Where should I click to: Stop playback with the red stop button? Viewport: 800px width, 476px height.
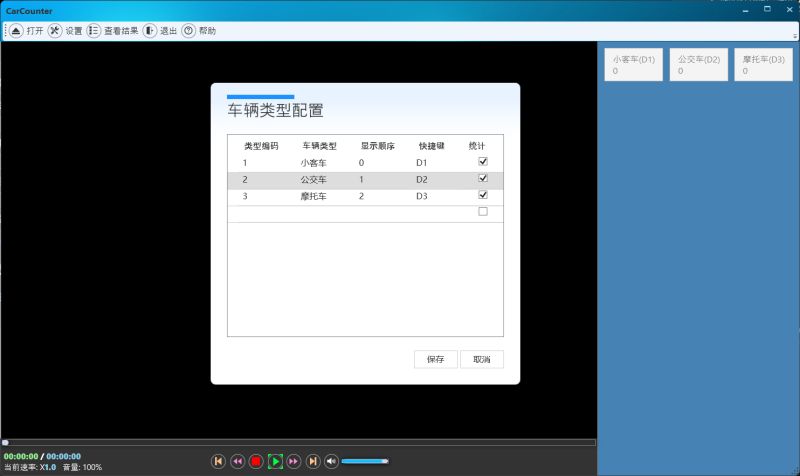click(x=256, y=461)
